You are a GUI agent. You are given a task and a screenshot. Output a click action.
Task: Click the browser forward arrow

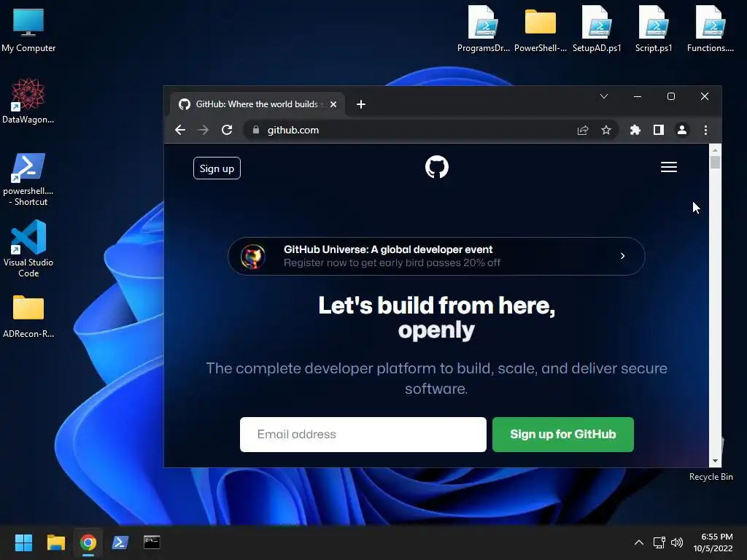[x=204, y=130]
